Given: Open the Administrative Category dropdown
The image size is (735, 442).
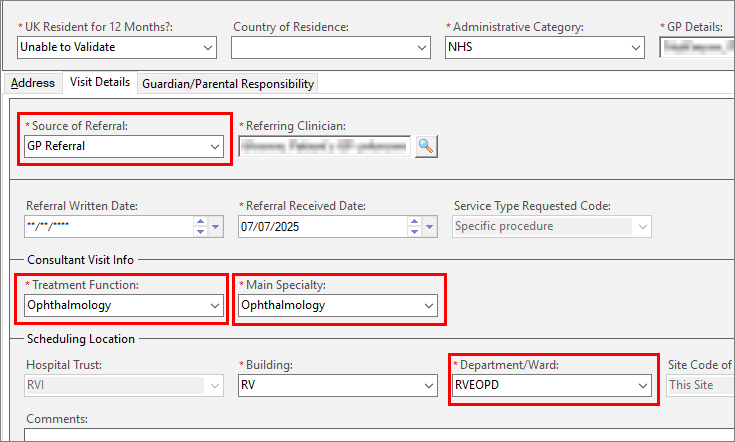Looking at the screenshot, I should coord(635,47).
